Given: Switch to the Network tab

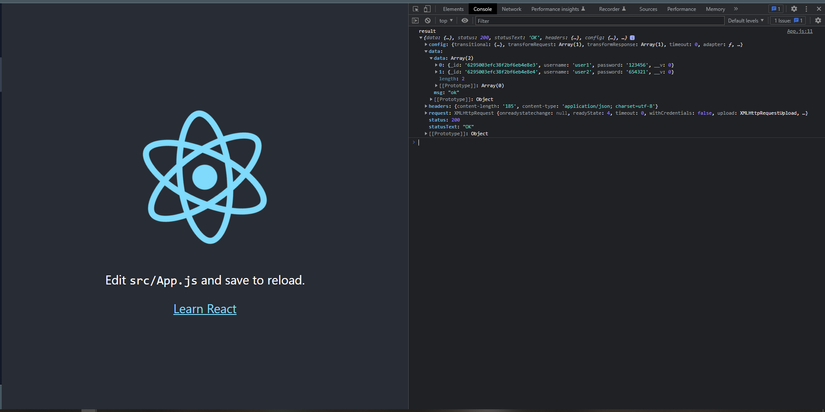Looking at the screenshot, I should pos(511,9).
